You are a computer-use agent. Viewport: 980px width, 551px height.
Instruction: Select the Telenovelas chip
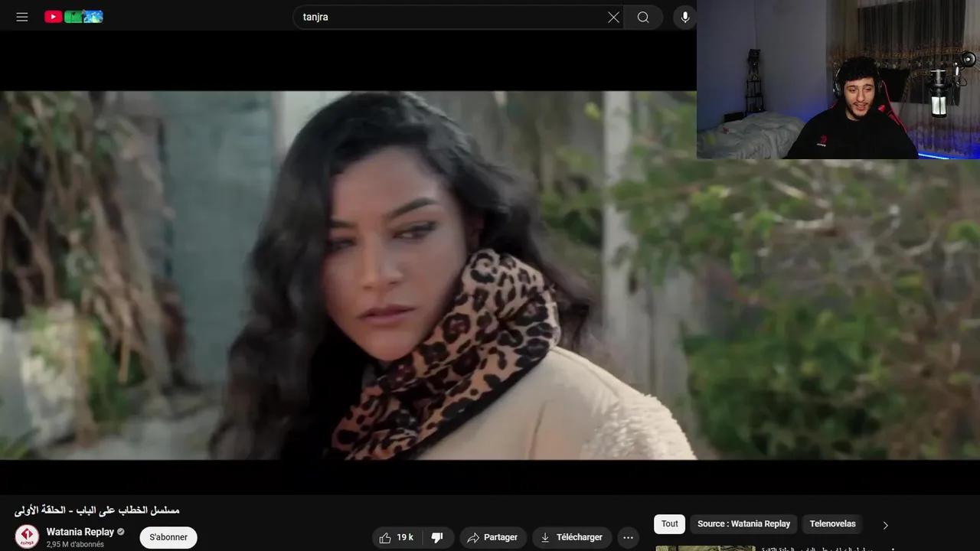pyautogui.click(x=832, y=524)
